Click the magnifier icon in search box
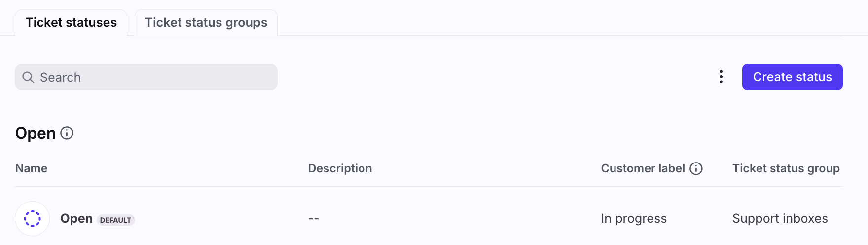This screenshot has width=868, height=245. (28, 77)
